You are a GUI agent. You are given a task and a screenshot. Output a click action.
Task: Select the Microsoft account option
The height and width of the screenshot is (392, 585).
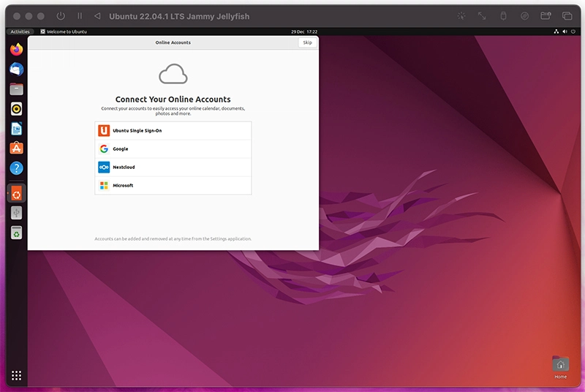(173, 185)
